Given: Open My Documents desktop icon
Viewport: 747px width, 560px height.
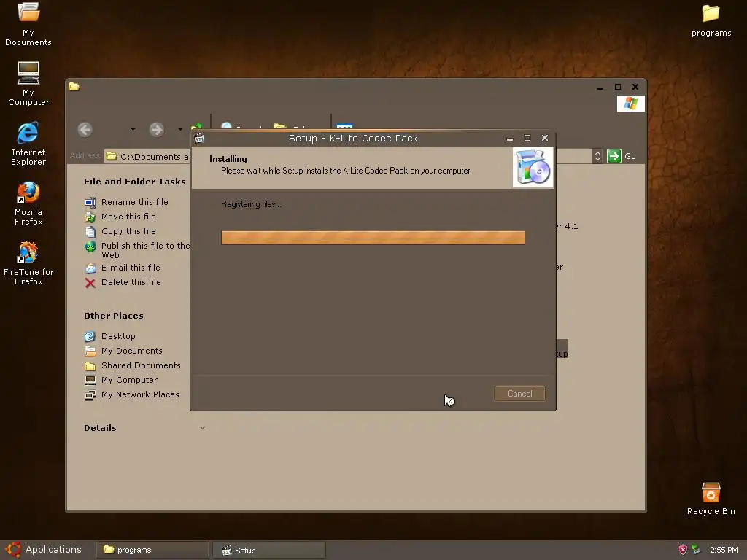Looking at the screenshot, I should 28,24.
